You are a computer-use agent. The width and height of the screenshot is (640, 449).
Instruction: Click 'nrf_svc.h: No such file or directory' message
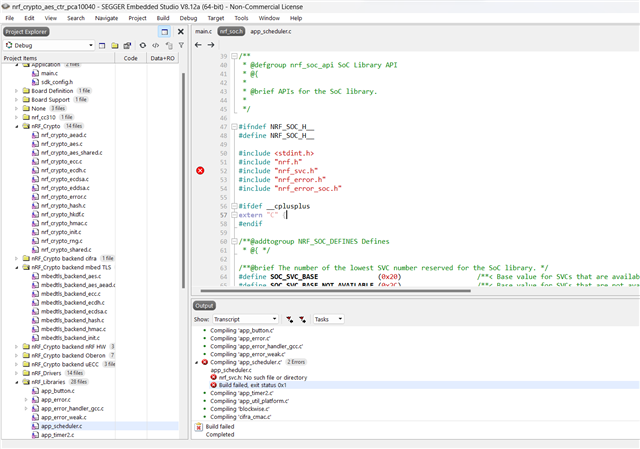coord(263,378)
